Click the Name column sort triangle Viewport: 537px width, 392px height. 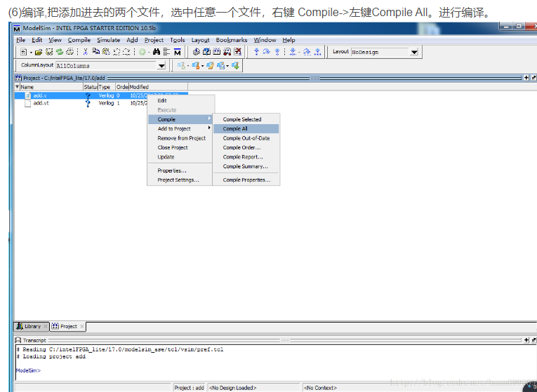17,86
